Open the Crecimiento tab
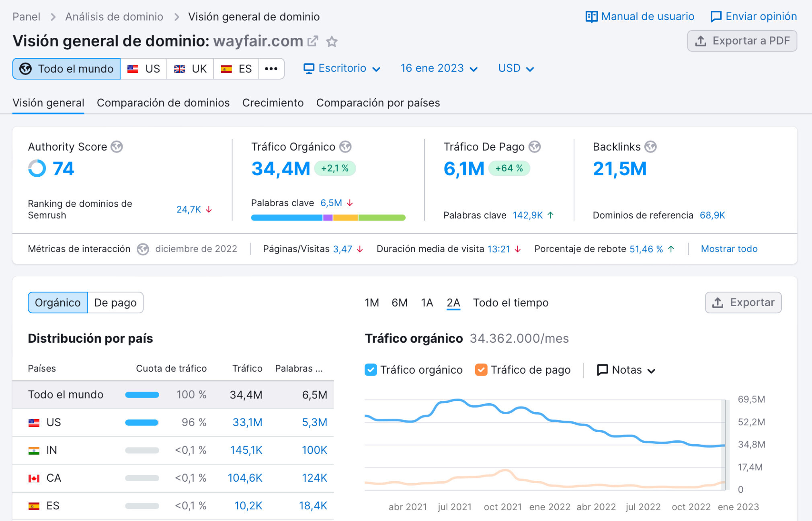 [x=273, y=103]
